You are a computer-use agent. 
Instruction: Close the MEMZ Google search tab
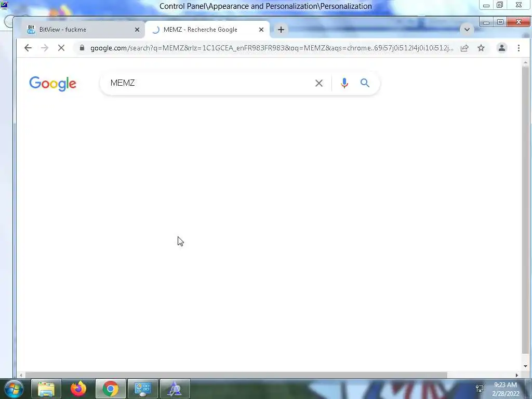[x=261, y=30]
